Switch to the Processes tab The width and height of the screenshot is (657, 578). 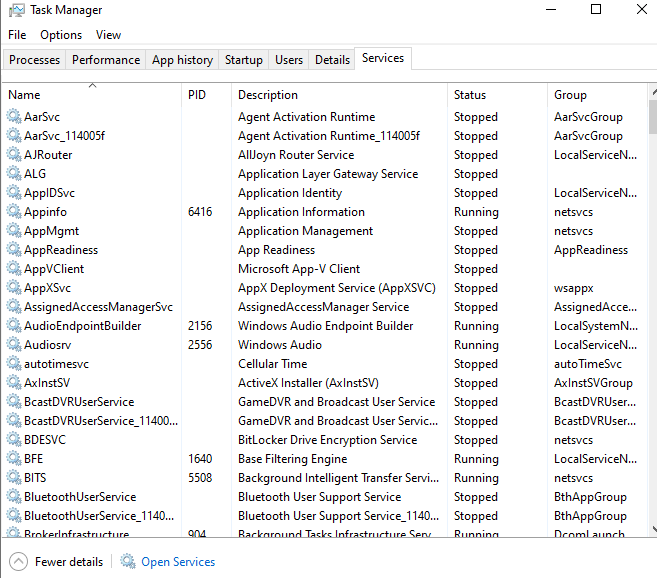(x=34, y=60)
